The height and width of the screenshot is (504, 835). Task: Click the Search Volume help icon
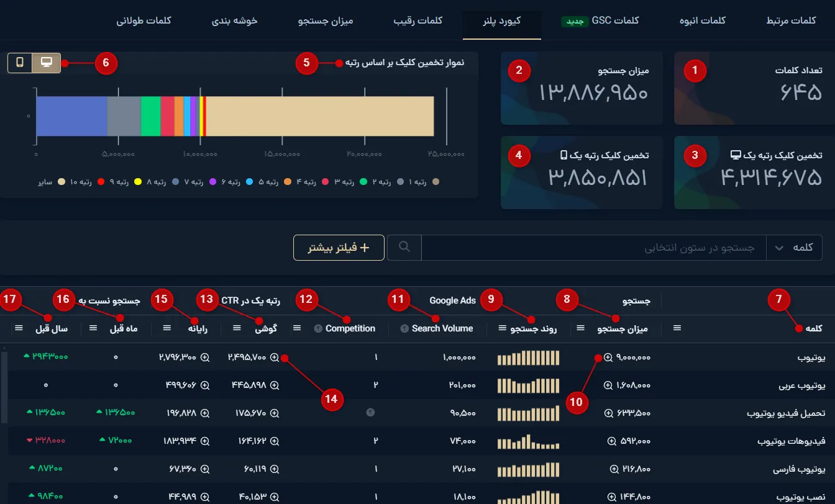point(404,329)
